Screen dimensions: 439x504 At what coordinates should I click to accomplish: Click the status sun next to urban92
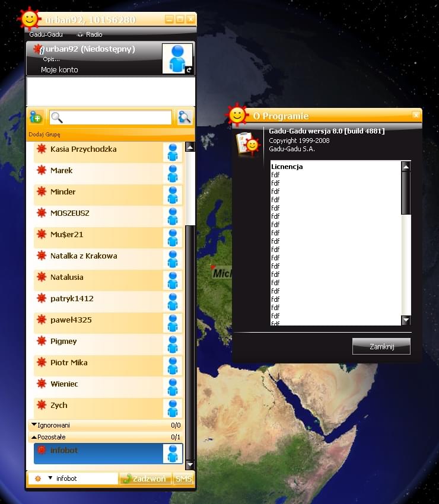(x=39, y=49)
